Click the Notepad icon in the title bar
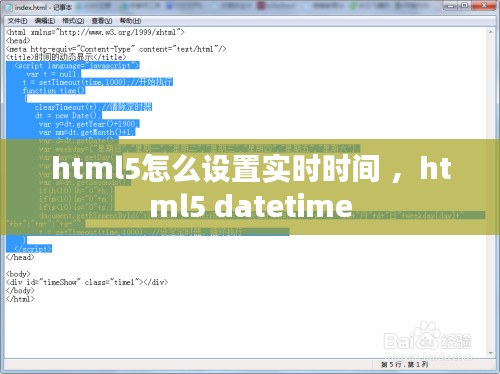The width and height of the screenshot is (500, 374). tap(8, 7)
